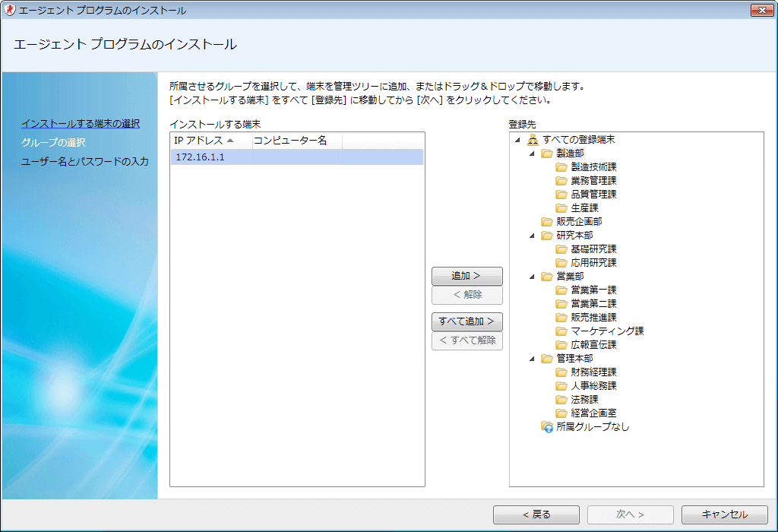Collapse the 管理本部 tree node
This screenshot has width=778, height=532.
tap(532, 359)
